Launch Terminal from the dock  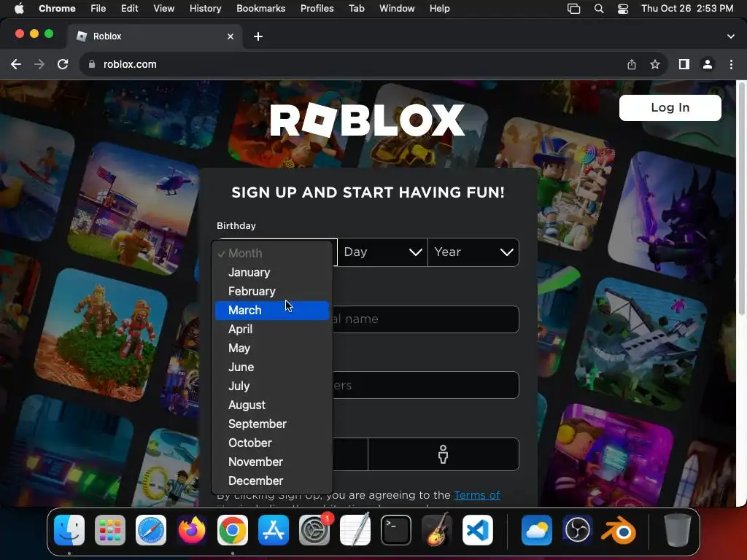[x=396, y=530]
